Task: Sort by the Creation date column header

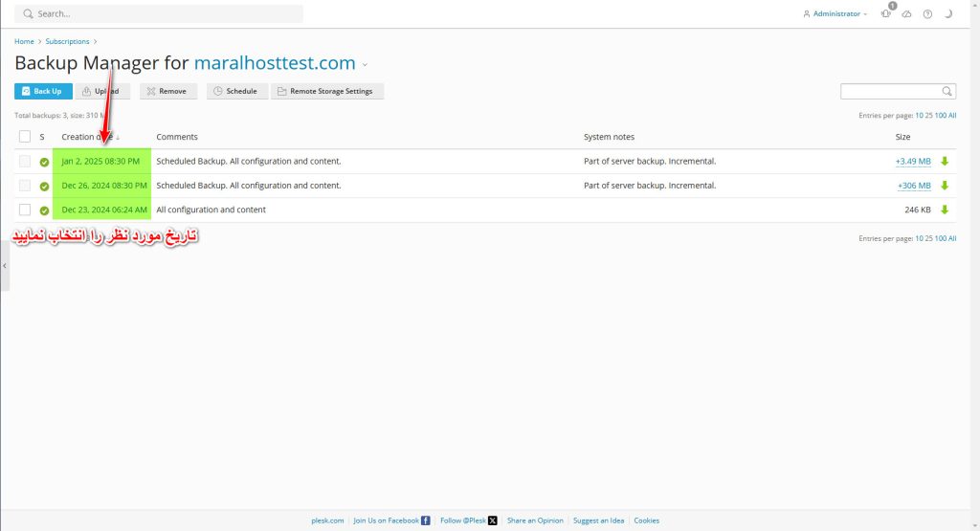Action: (x=87, y=137)
